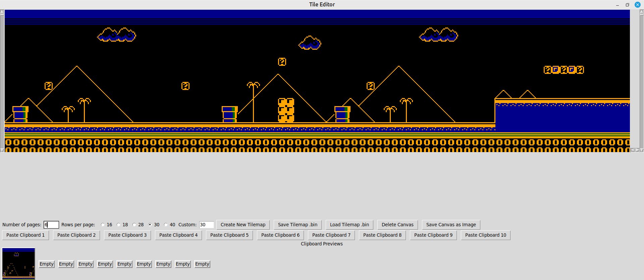Select 28 rows per page radio button
The height and width of the screenshot is (280, 644).
tap(134, 225)
